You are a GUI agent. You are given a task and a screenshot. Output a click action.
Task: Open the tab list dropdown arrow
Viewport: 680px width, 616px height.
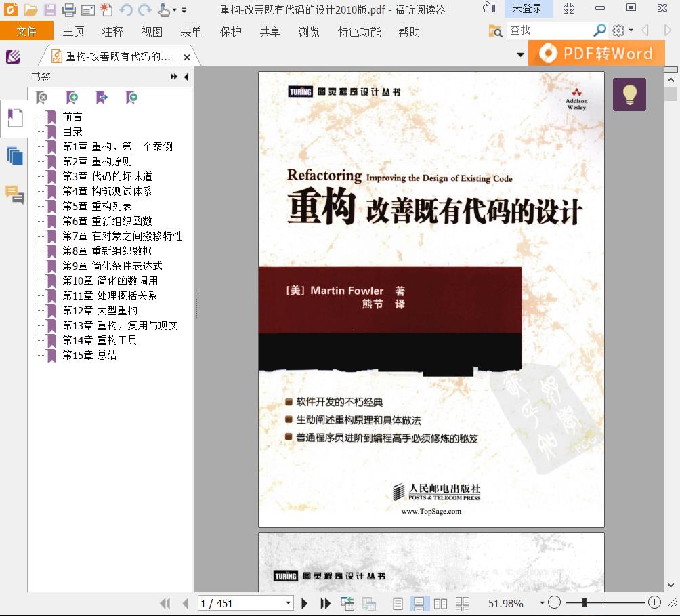coord(520,55)
